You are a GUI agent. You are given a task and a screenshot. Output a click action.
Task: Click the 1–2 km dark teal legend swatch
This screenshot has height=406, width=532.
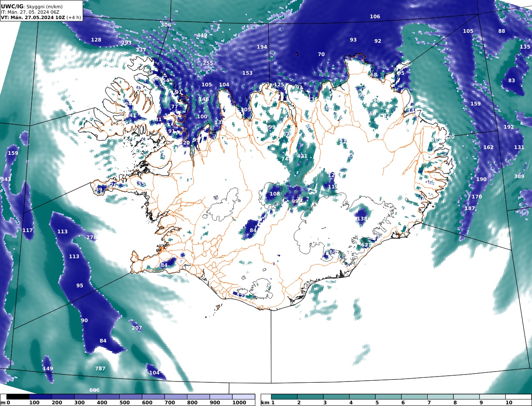284,397
